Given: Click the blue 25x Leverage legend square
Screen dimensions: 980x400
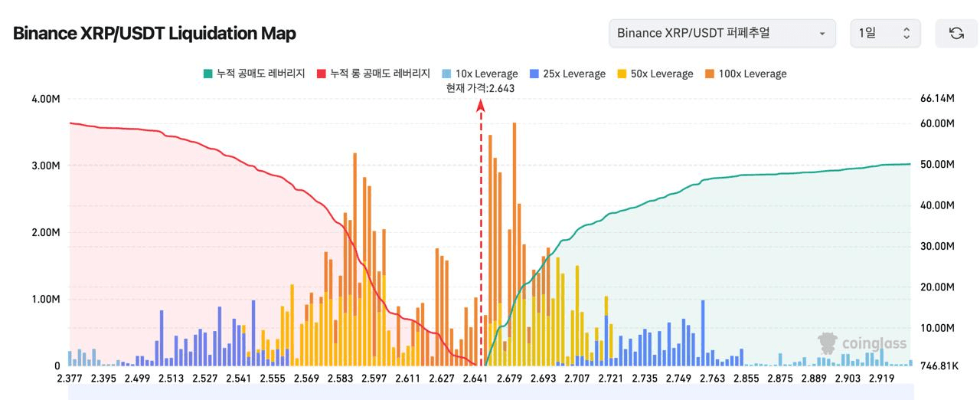Looking at the screenshot, I should point(534,74).
